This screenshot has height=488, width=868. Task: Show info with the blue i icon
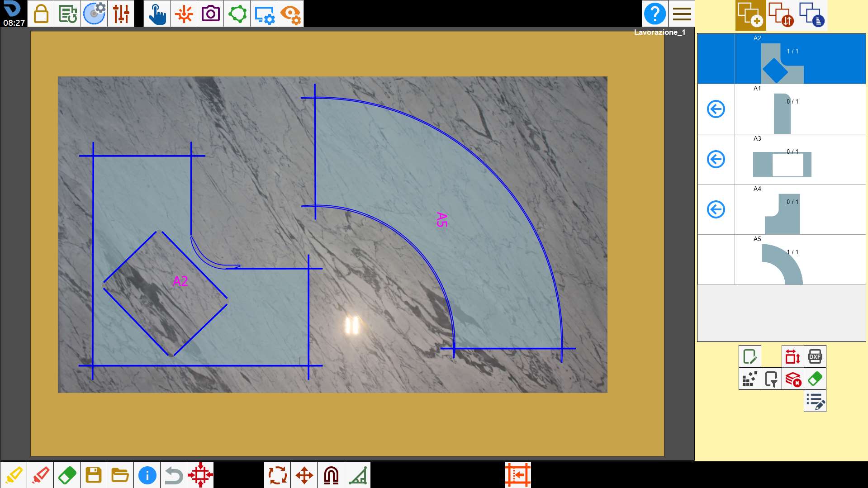pyautogui.click(x=147, y=475)
